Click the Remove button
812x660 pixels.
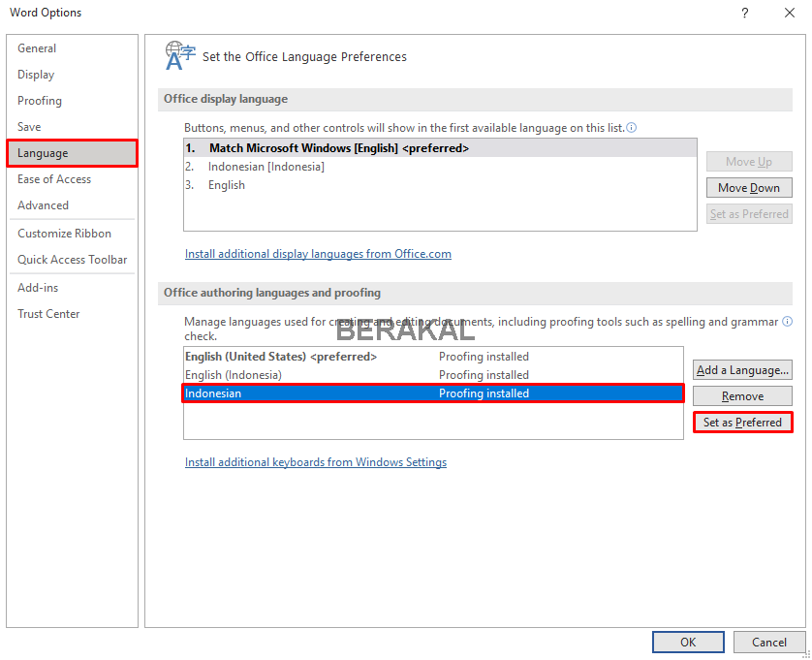[742, 396]
